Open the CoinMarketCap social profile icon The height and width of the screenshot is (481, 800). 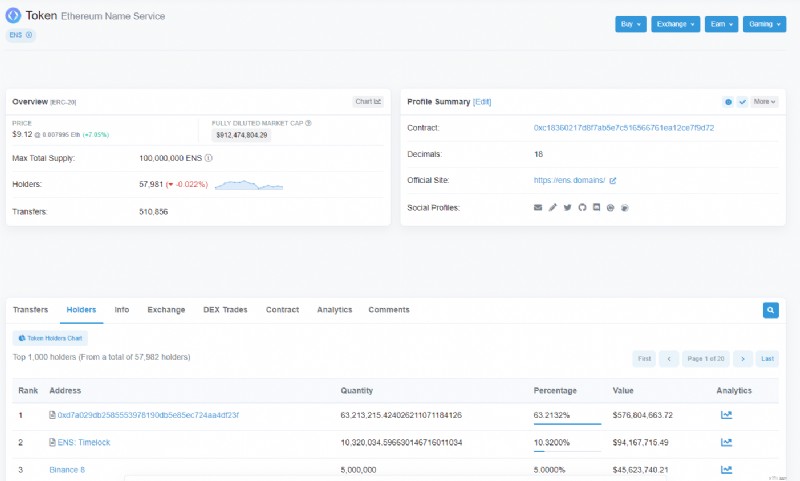610,208
